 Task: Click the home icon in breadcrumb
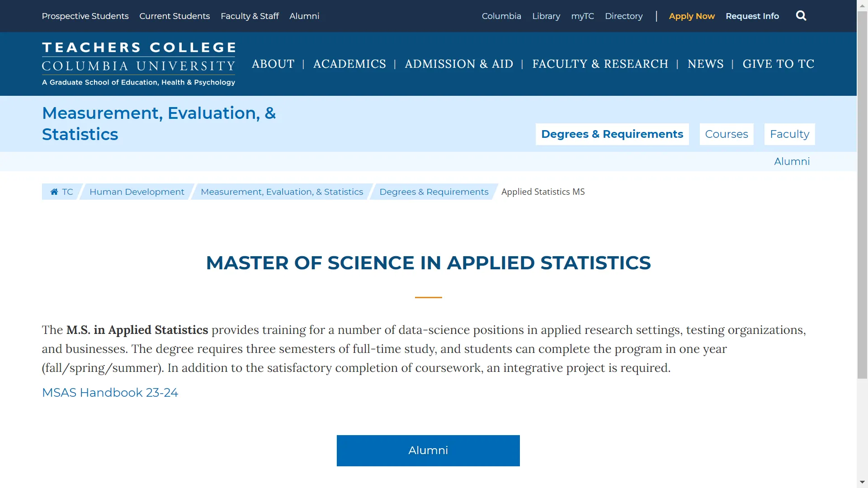coord(54,192)
